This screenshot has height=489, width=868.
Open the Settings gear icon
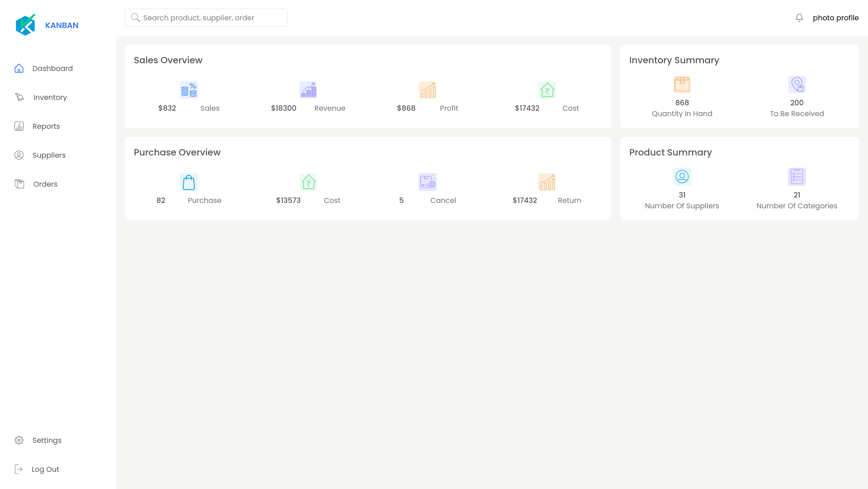(x=19, y=440)
